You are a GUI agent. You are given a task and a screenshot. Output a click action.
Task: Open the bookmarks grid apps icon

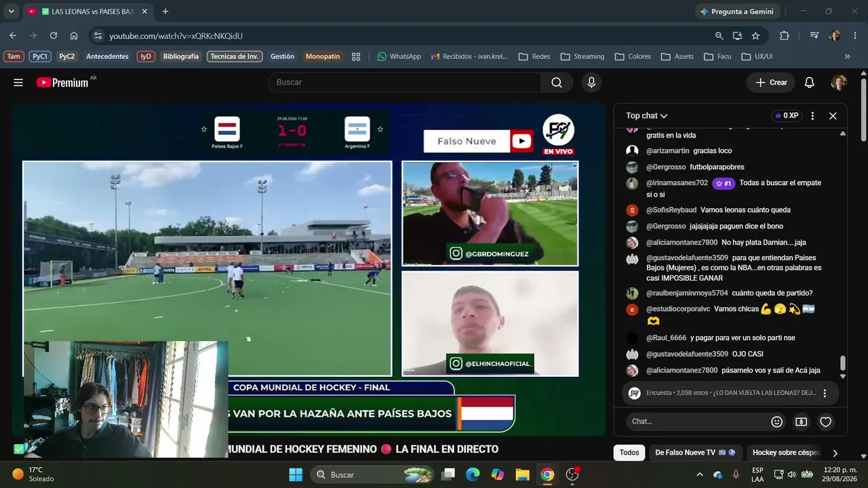click(356, 57)
